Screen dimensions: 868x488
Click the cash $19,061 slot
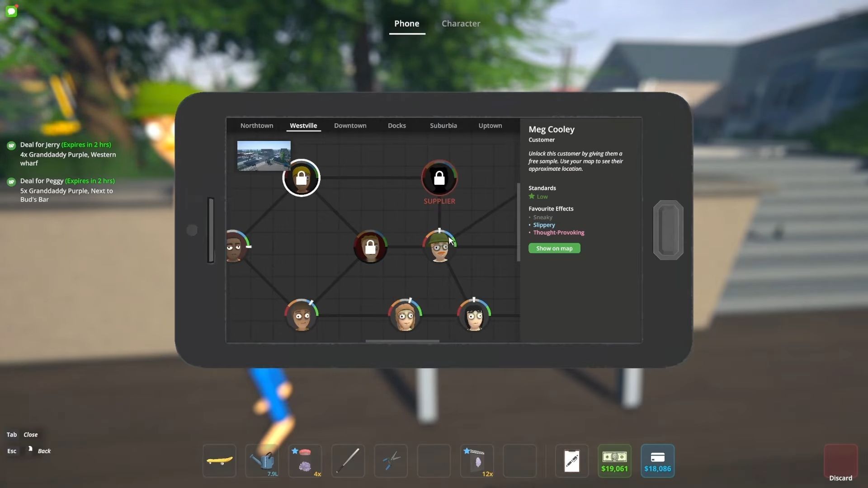click(614, 460)
